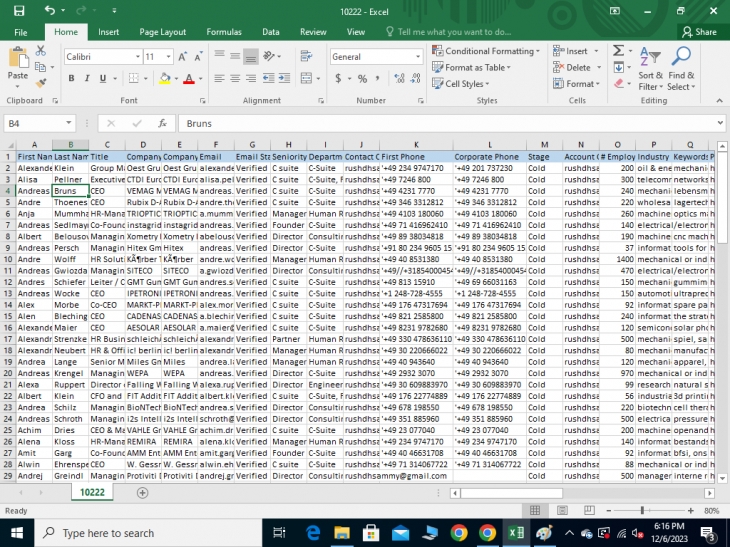This screenshot has width=730, height=547.
Task: Select the 10222 sheet tab
Action: coord(92,493)
